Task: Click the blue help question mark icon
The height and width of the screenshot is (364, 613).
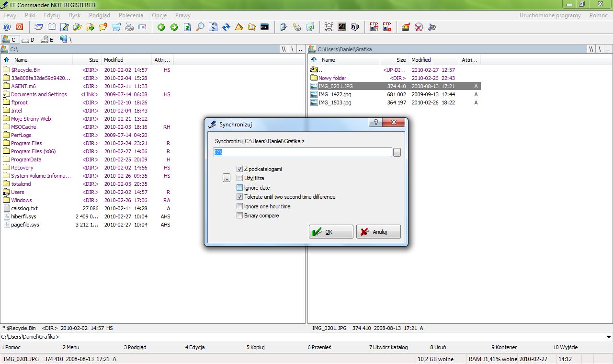Action: 7,27
